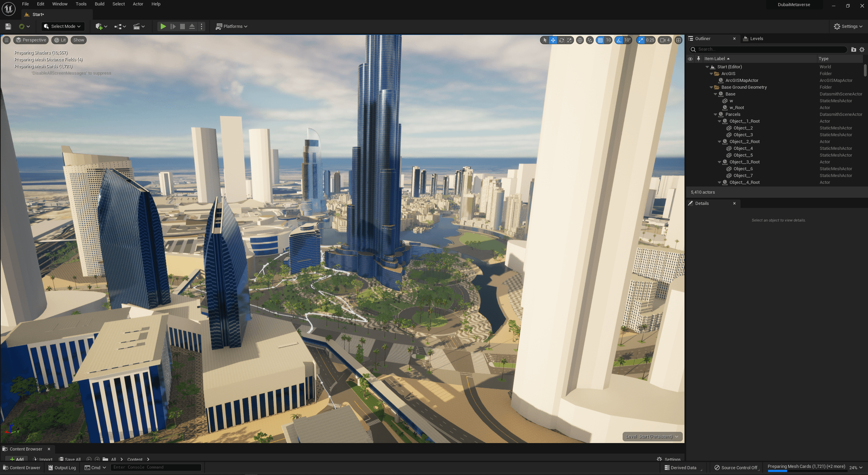Open the File menu
Image resolution: width=868 pixels, height=475 pixels.
[x=25, y=4]
